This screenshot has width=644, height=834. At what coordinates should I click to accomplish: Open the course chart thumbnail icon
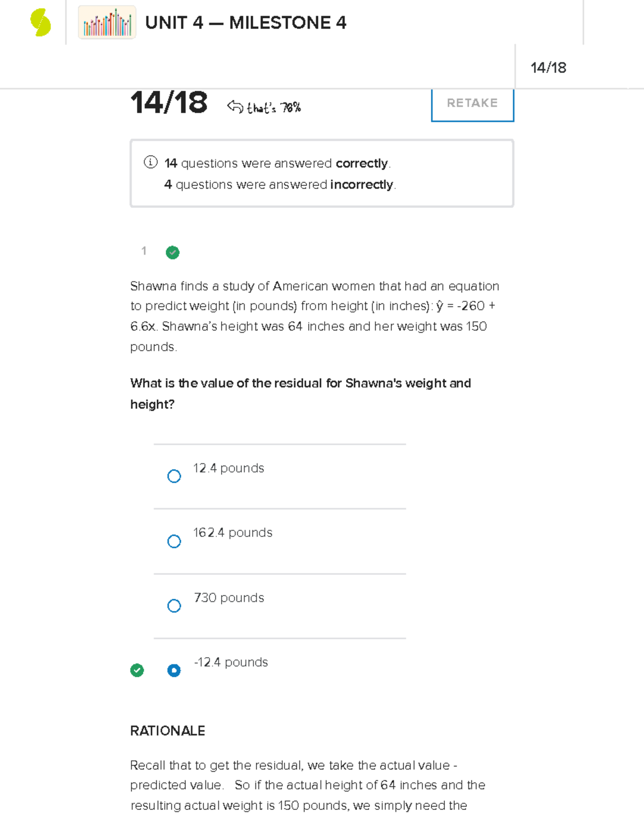click(x=106, y=23)
